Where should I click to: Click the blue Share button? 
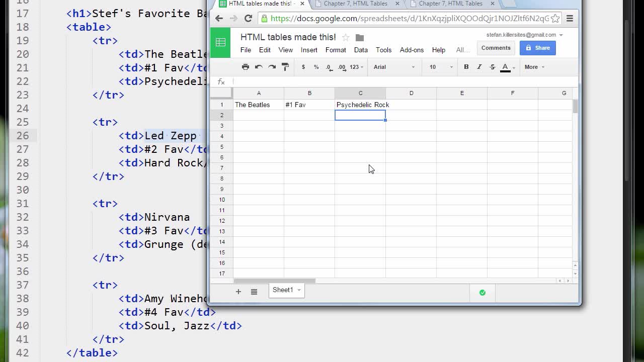click(537, 48)
